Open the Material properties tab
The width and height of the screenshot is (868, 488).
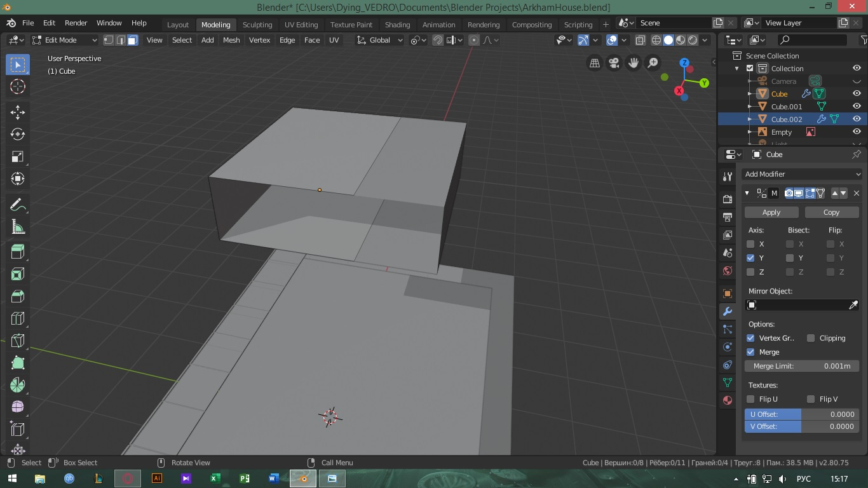point(728,400)
